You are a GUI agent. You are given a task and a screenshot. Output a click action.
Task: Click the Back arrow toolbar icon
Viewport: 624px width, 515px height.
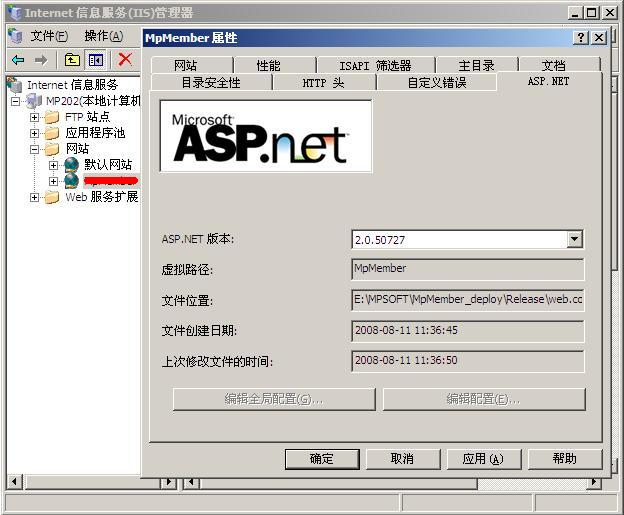tap(18, 60)
